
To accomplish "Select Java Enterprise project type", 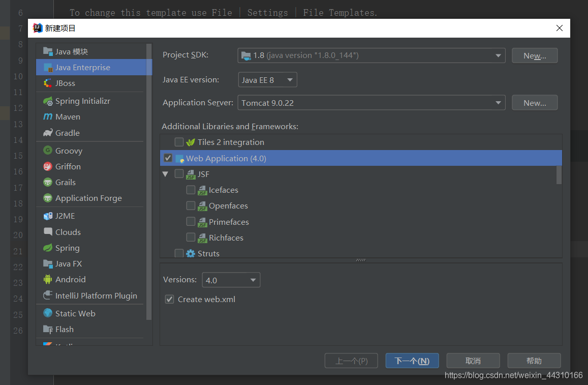I will point(94,67).
